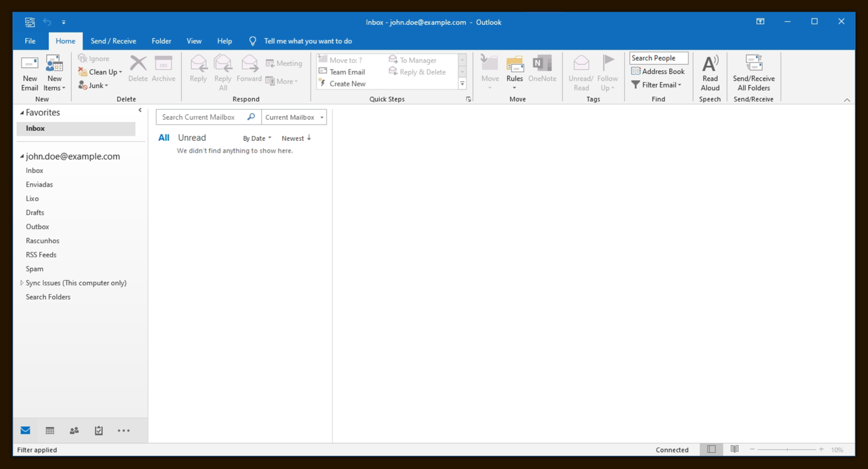This screenshot has height=469, width=868.
Task: Open the By Date sort dropdown
Action: (x=257, y=138)
